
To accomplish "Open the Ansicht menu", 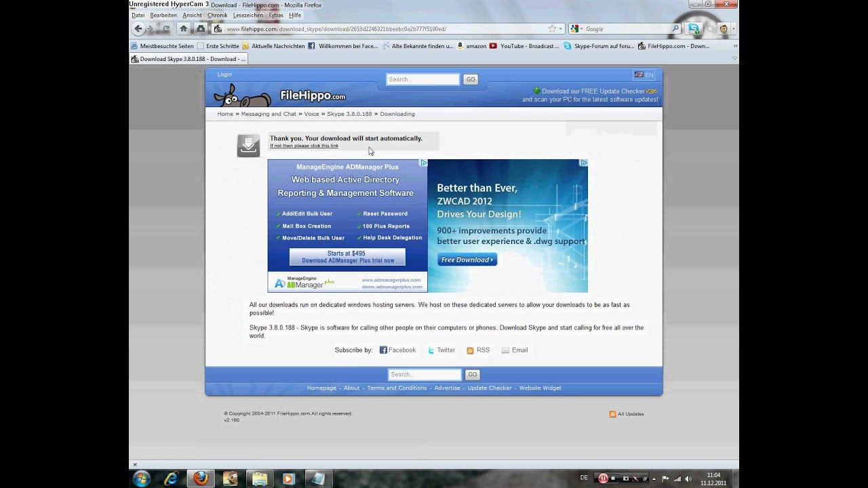I will tap(192, 15).
